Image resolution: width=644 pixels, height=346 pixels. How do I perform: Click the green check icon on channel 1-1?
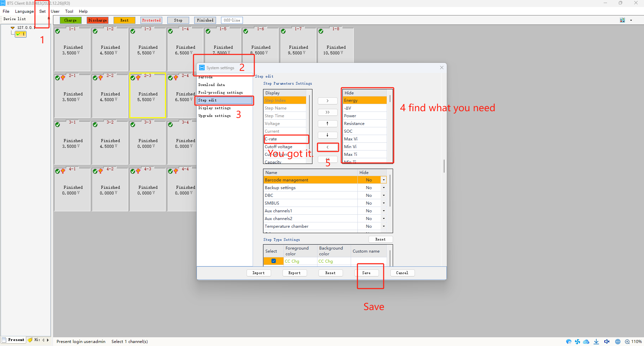pos(57,31)
